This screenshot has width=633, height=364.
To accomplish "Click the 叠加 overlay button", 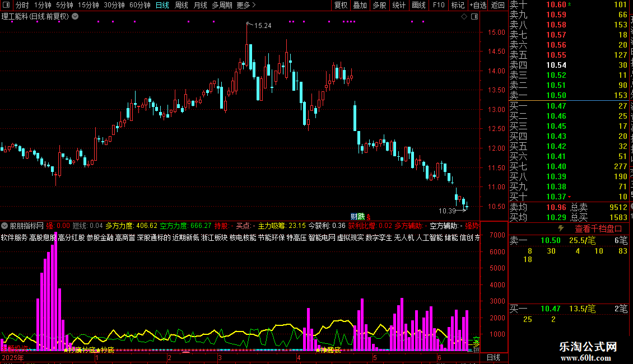I will click(x=360, y=5).
